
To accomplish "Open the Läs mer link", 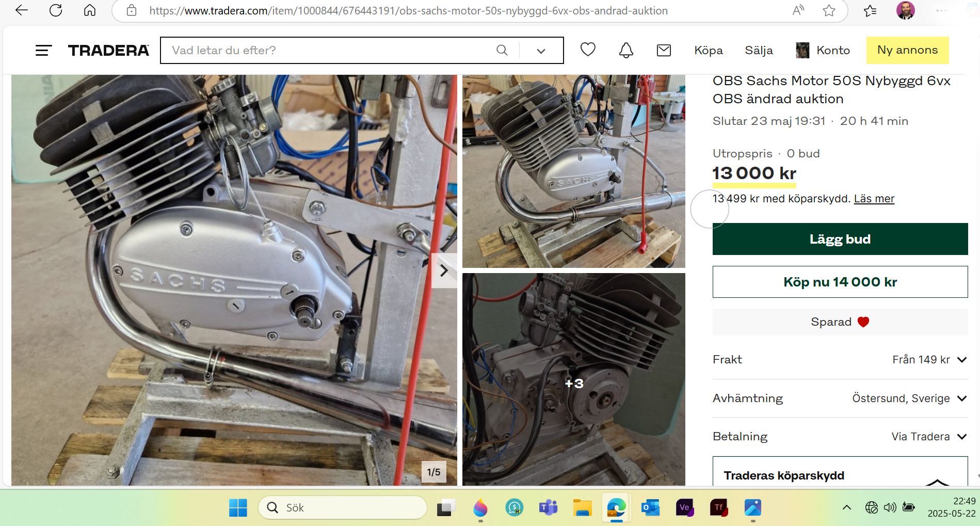I will tap(874, 199).
